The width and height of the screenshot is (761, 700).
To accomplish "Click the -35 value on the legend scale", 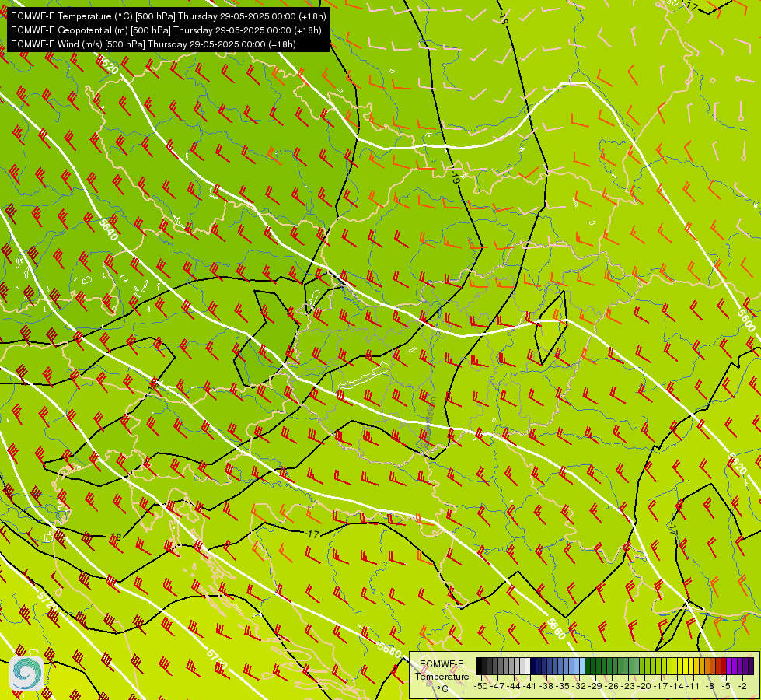I will click(x=563, y=686).
